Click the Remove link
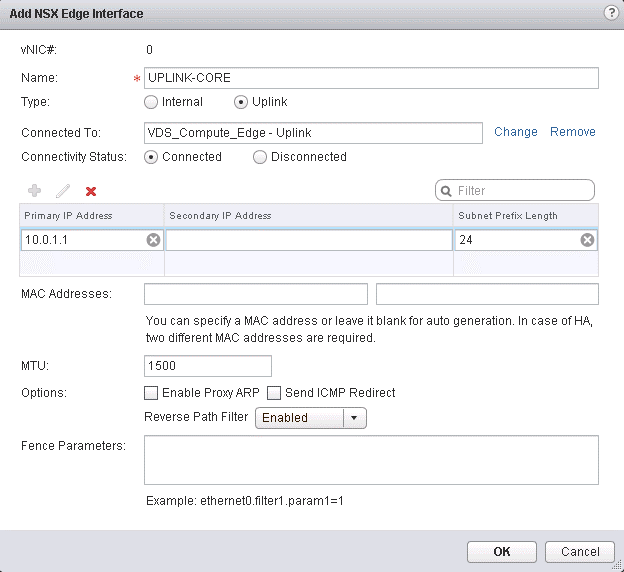This screenshot has width=624, height=572. coord(572,132)
